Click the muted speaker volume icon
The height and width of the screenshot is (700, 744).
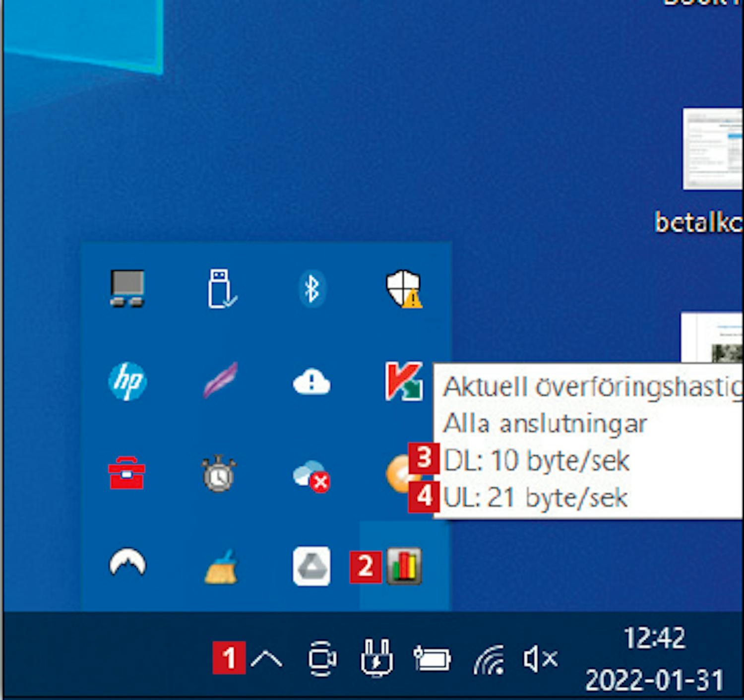coord(540,659)
